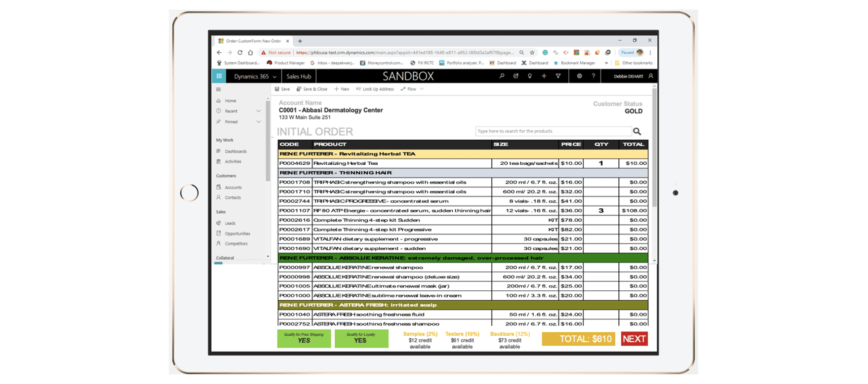Click quantity cell for P0002616 Thinning kit Sudden

(601, 220)
